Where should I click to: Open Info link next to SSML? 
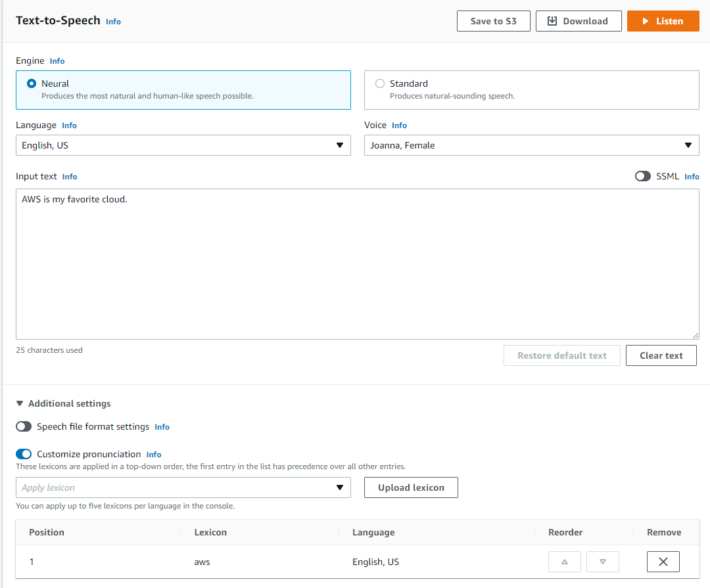pos(692,177)
